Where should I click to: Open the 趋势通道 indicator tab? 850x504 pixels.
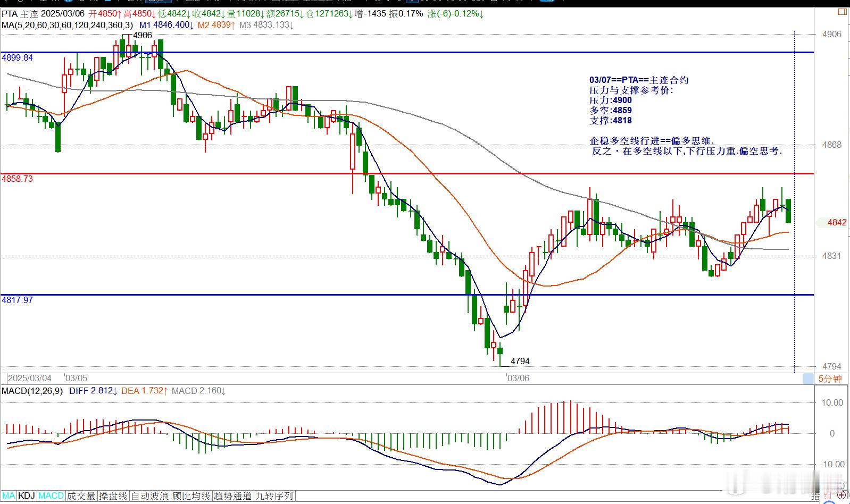(x=232, y=495)
